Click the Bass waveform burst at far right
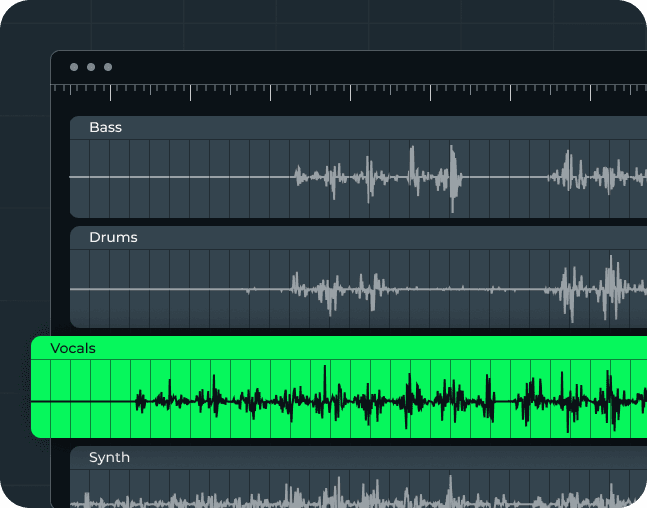The height and width of the screenshot is (508, 647). [x=590, y=175]
